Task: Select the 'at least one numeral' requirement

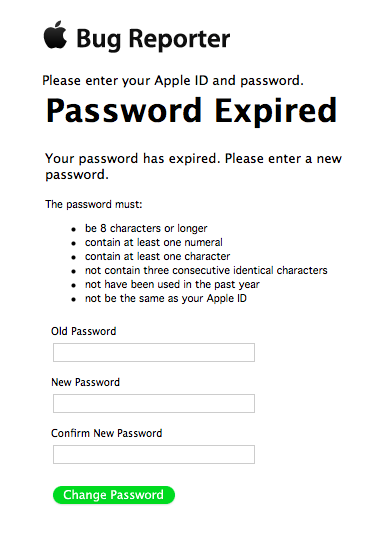Action: [x=154, y=242]
